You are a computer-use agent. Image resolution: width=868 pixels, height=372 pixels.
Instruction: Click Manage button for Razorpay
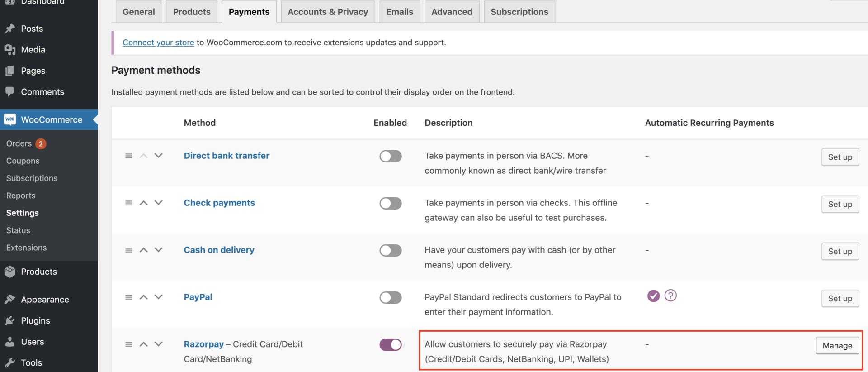tap(837, 345)
